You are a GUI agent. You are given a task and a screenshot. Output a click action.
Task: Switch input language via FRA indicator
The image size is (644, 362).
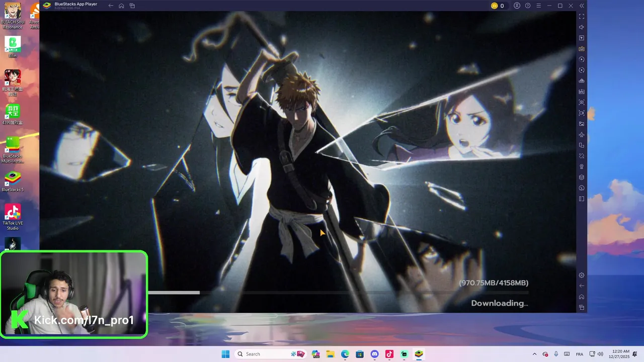579,354
